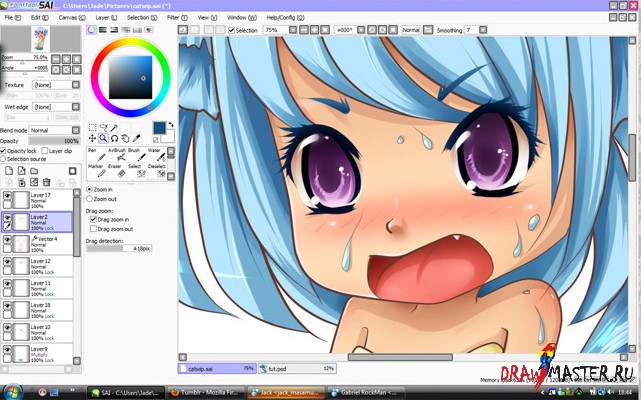Select the Hand pan tool

pos(126,139)
